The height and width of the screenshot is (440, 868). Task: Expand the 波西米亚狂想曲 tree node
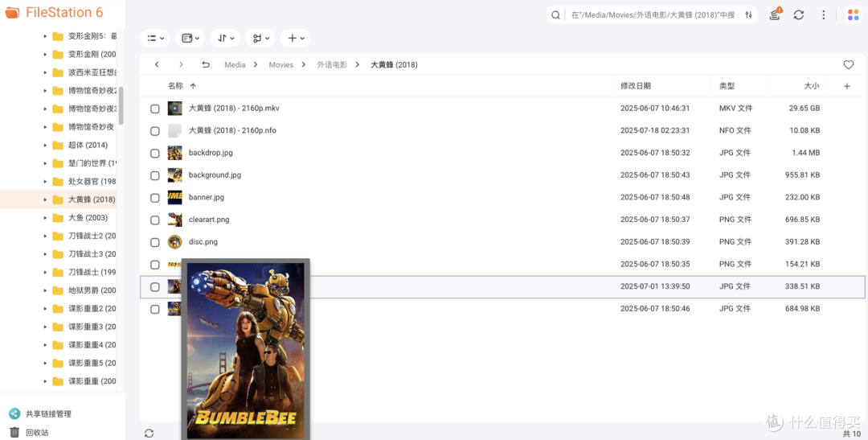[45, 72]
